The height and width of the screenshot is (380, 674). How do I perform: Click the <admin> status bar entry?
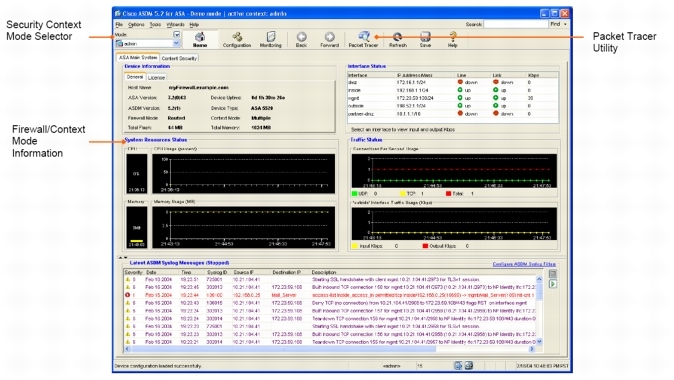392,366
